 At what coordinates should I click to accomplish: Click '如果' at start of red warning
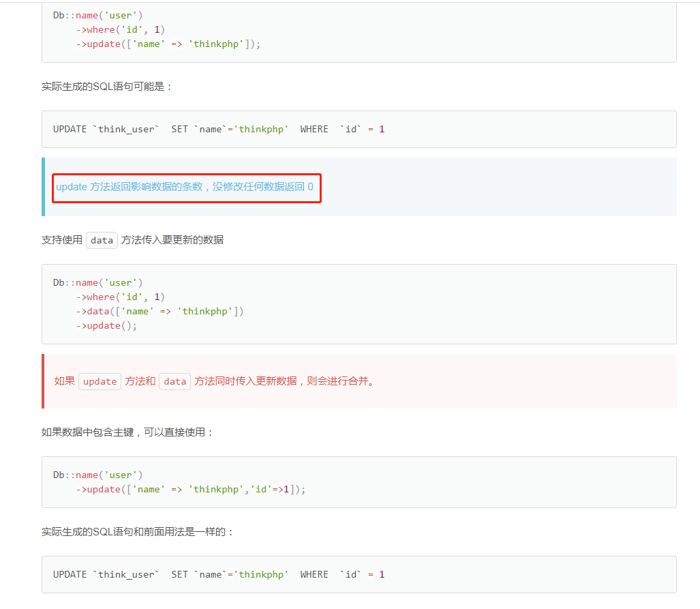tap(64, 381)
